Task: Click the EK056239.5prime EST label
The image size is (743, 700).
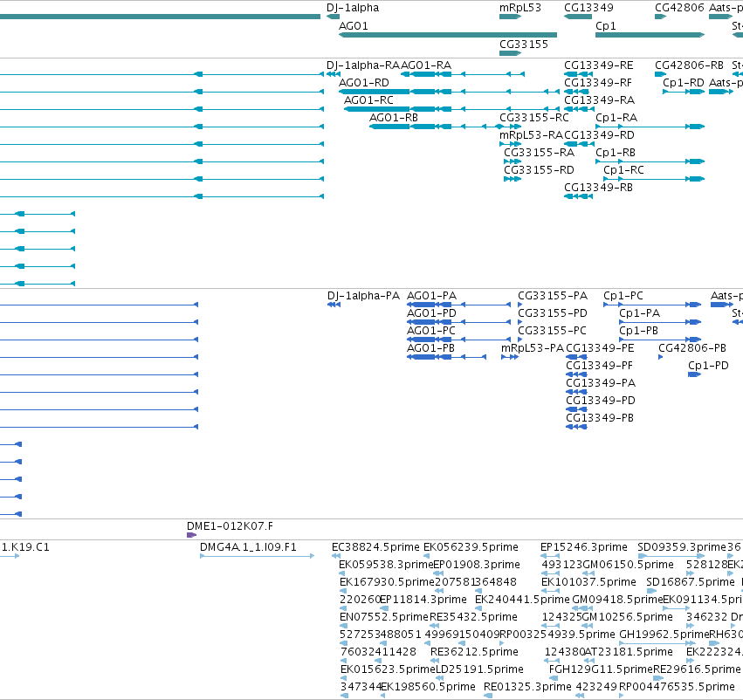Action: coord(471,547)
